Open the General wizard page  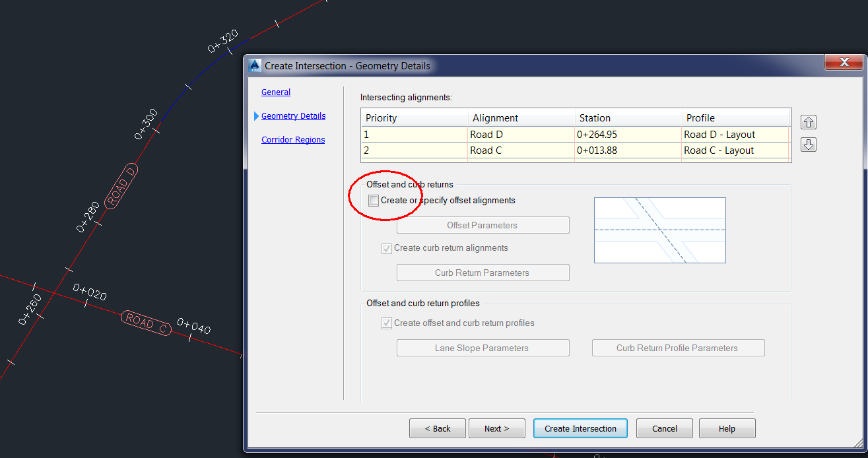pos(275,92)
